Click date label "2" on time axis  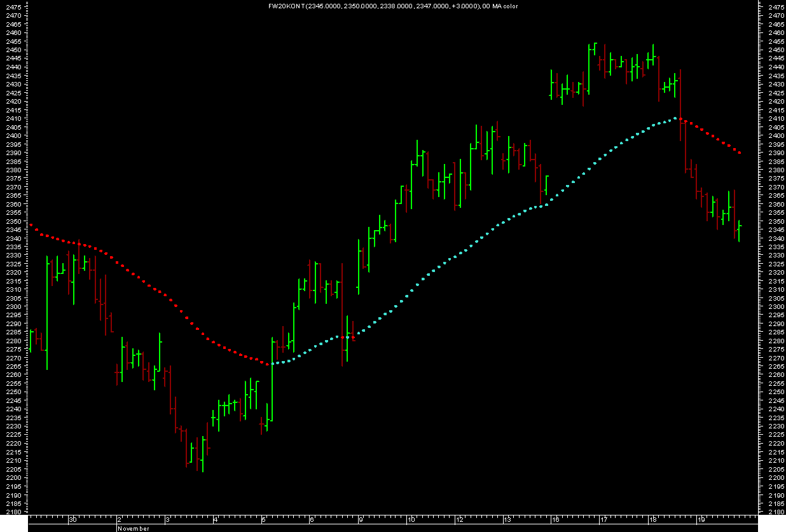[x=120, y=520]
